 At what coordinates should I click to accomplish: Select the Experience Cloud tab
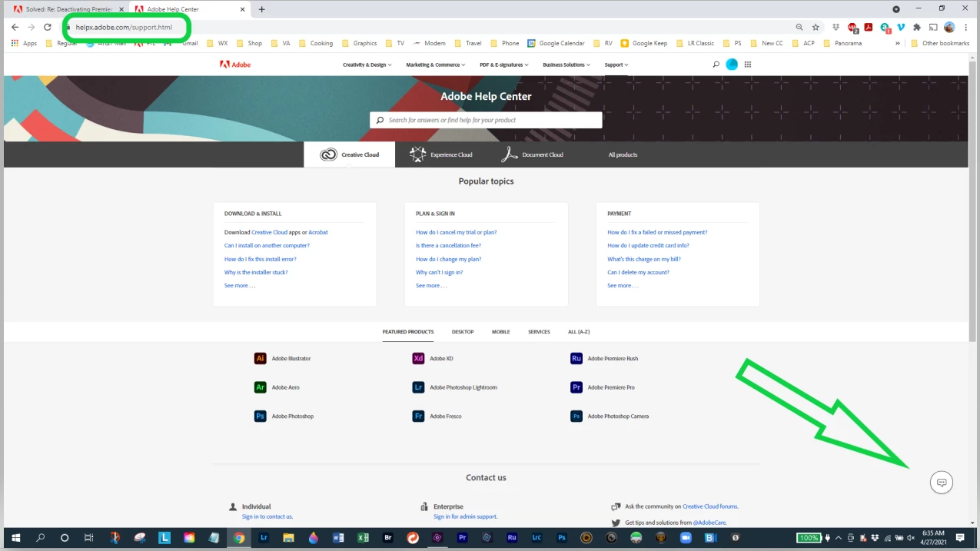click(441, 154)
